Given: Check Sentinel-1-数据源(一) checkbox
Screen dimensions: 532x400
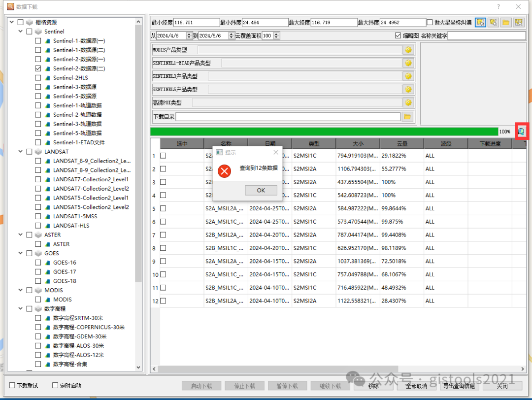Looking at the screenshot, I should (x=38, y=41).
